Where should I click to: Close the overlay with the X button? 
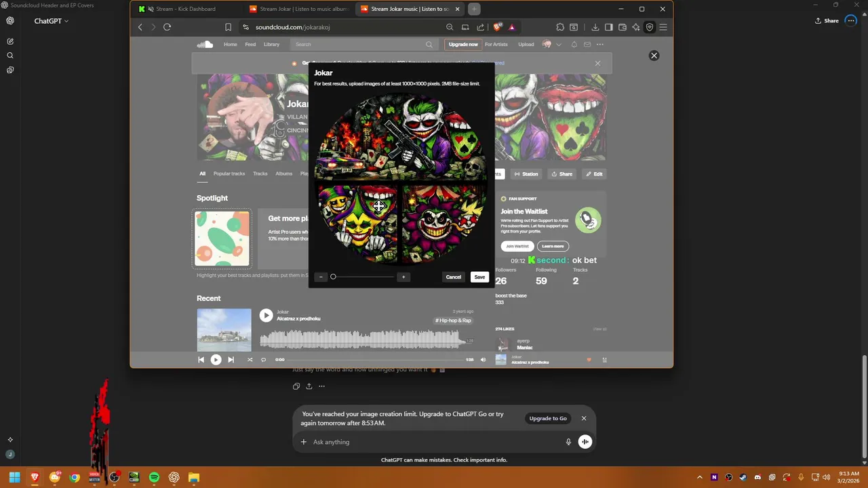point(654,56)
